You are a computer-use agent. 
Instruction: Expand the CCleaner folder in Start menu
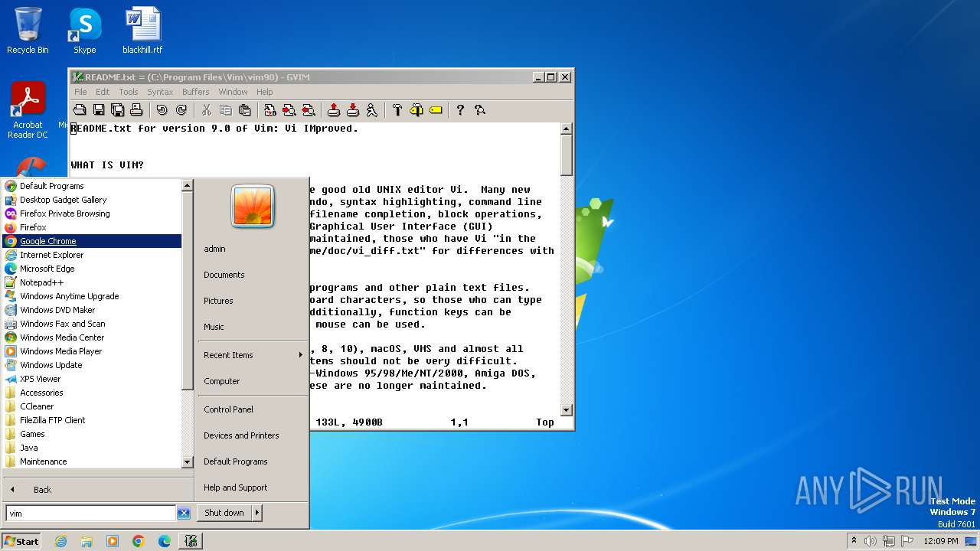92,406
